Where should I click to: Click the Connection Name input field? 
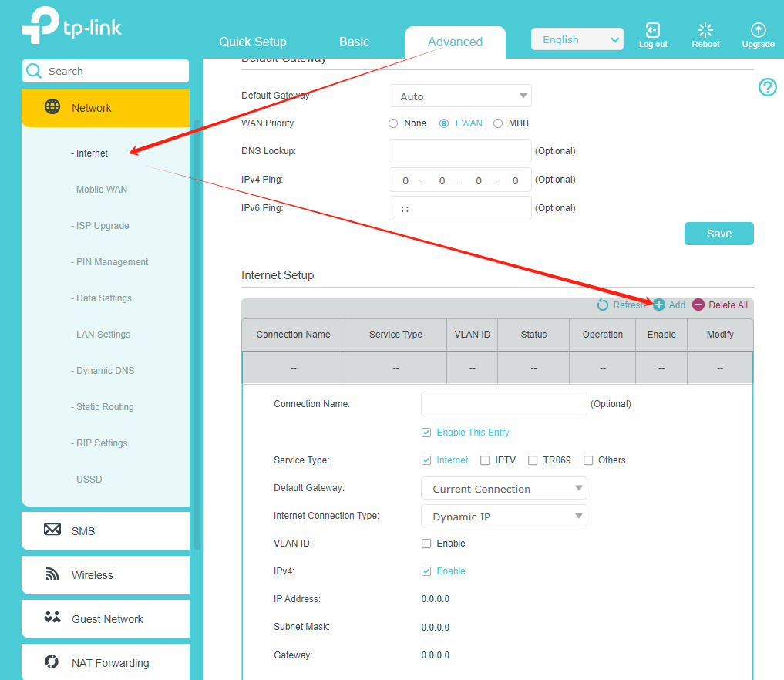click(x=503, y=404)
